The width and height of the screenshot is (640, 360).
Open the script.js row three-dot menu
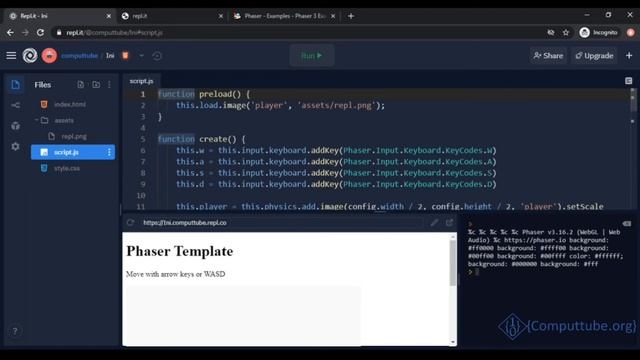pyautogui.click(x=109, y=152)
